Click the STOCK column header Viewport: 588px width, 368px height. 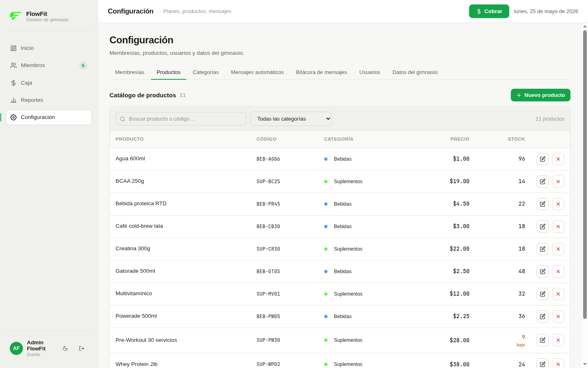[x=516, y=139]
